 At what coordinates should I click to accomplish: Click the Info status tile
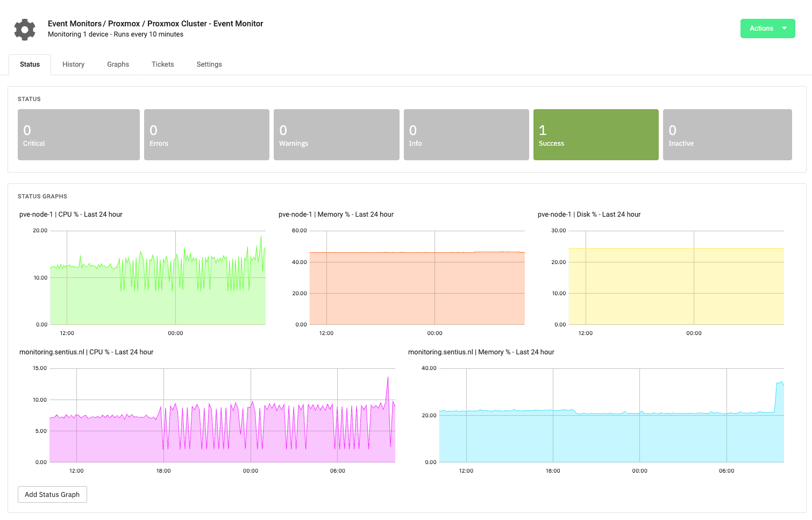pyautogui.click(x=466, y=134)
